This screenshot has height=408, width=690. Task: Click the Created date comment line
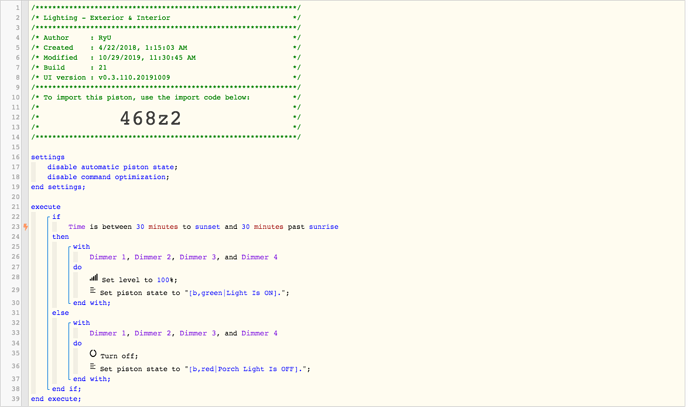166,48
